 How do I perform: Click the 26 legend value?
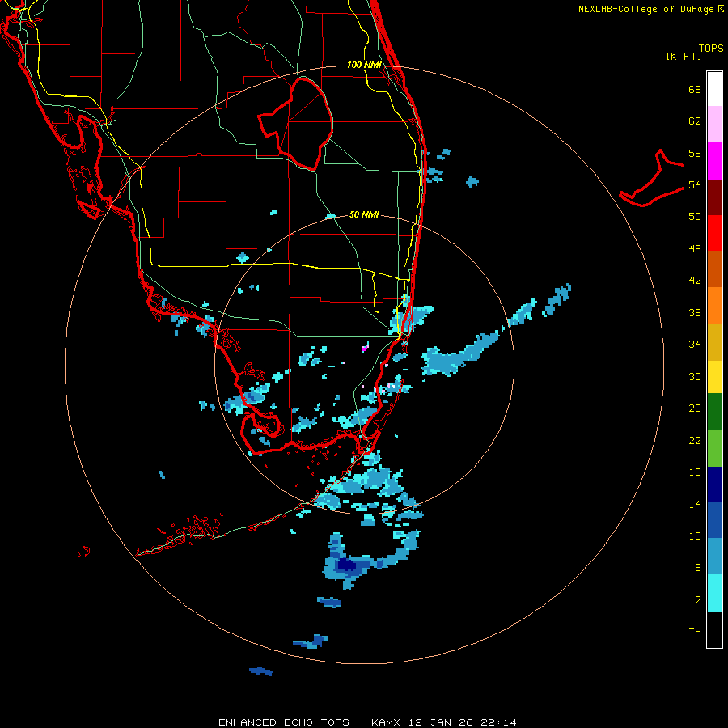(695, 408)
